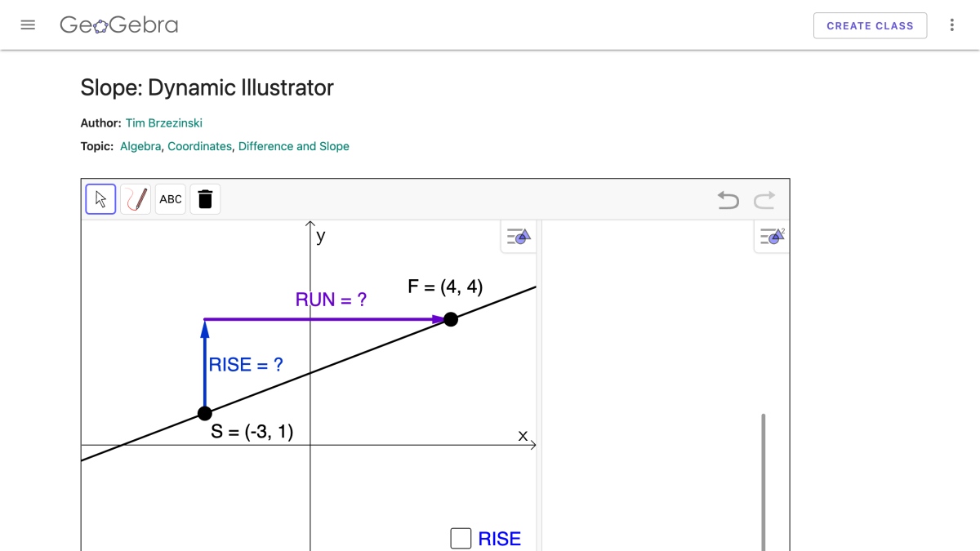The width and height of the screenshot is (980, 551).
Task: Open the Coordinates topic link
Action: tap(199, 145)
